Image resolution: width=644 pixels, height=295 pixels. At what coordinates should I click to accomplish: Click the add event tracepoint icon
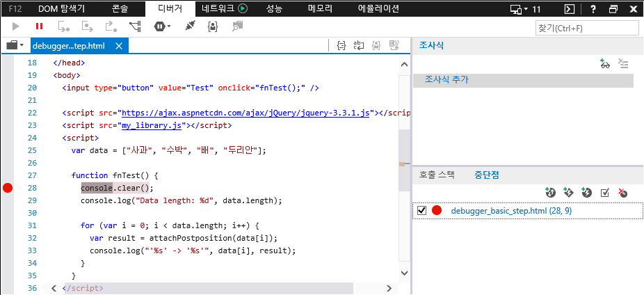[568, 192]
